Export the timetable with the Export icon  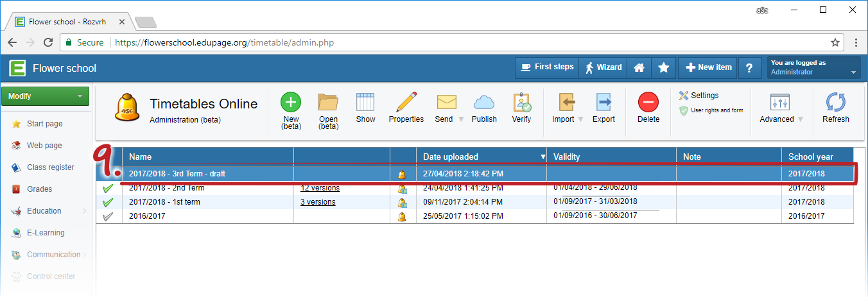coord(603,103)
